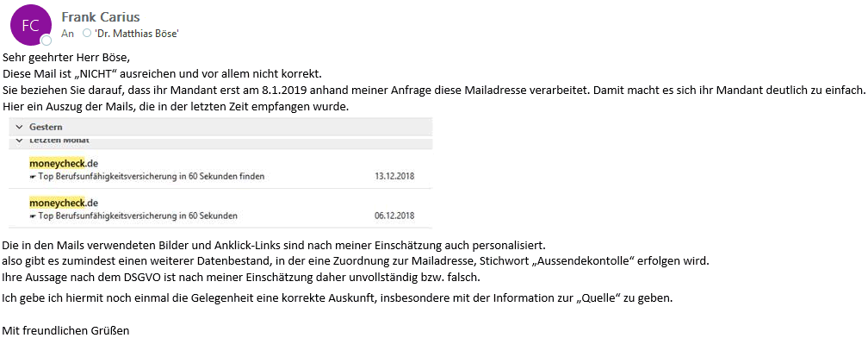The height and width of the screenshot is (338, 868).
Task: Click the purple FC avatar circle
Action: (31, 25)
